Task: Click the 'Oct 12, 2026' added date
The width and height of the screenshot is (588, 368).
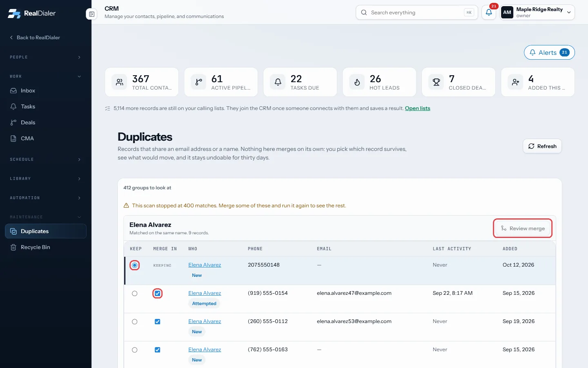Action: (519, 265)
